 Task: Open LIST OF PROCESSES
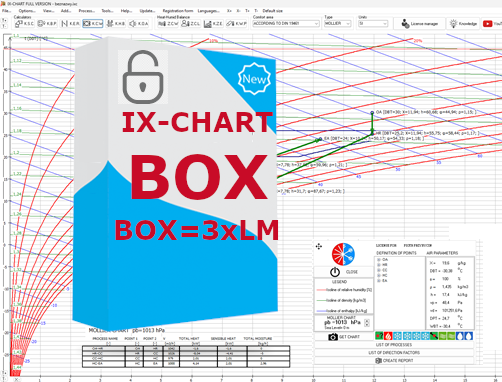[394, 345]
